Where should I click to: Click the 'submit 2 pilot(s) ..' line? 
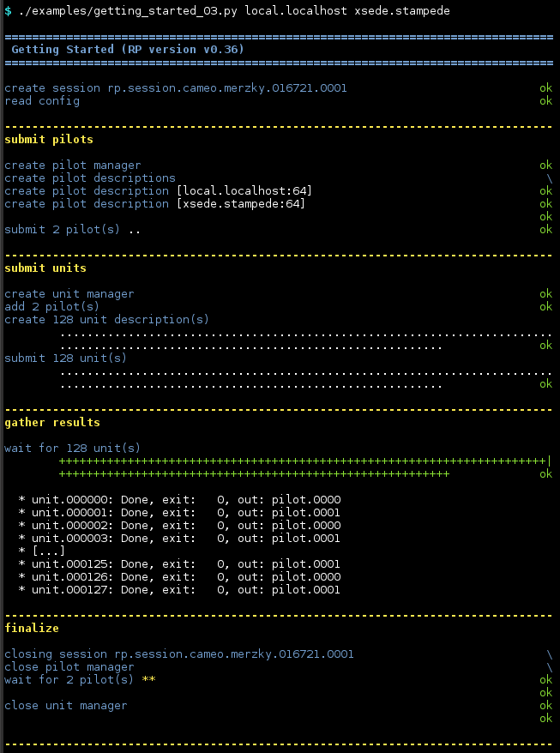(x=73, y=230)
